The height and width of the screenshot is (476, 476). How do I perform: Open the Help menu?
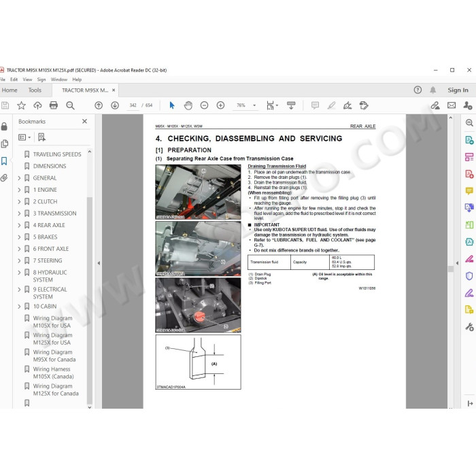click(77, 80)
